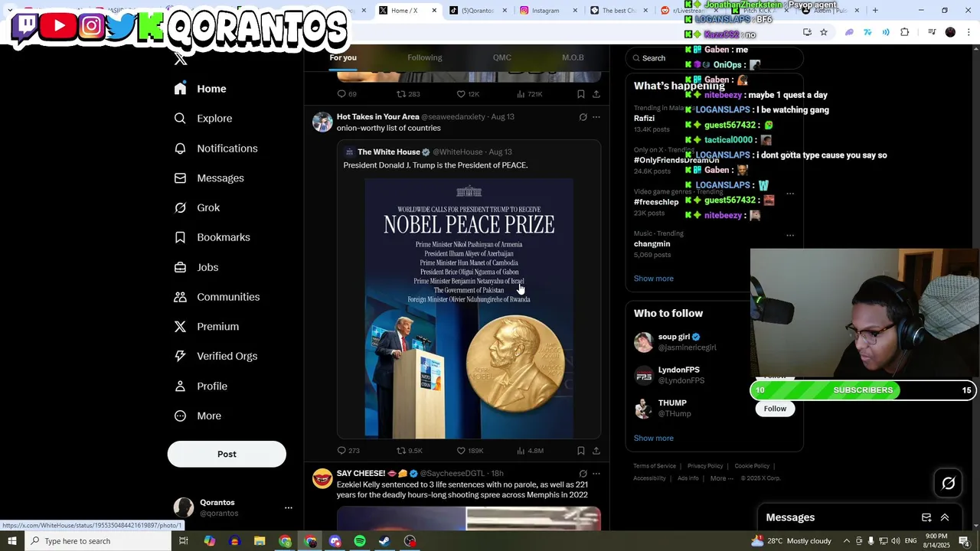The height and width of the screenshot is (551, 980).
Task: Repost the post with 283 reposts
Action: pos(407,94)
